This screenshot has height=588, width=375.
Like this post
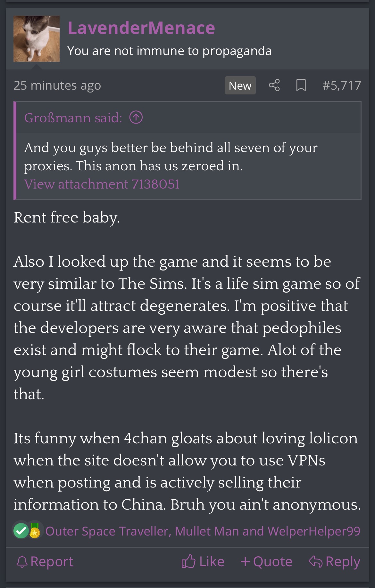(x=203, y=561)
